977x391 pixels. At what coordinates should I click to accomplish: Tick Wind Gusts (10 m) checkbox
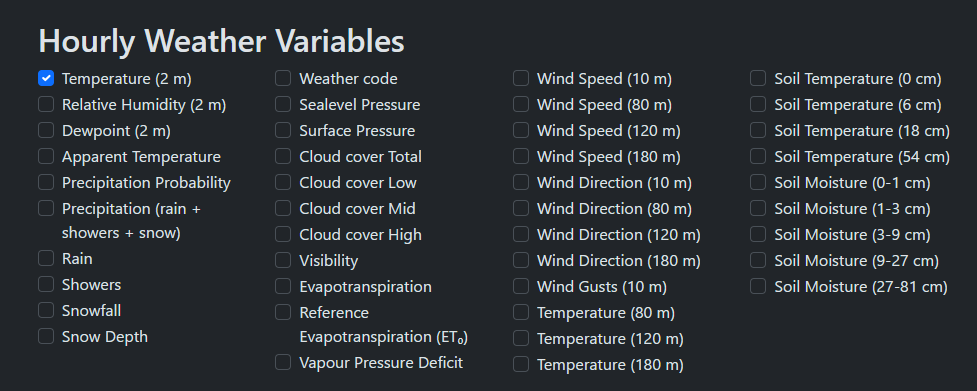[x=521, y=286]
